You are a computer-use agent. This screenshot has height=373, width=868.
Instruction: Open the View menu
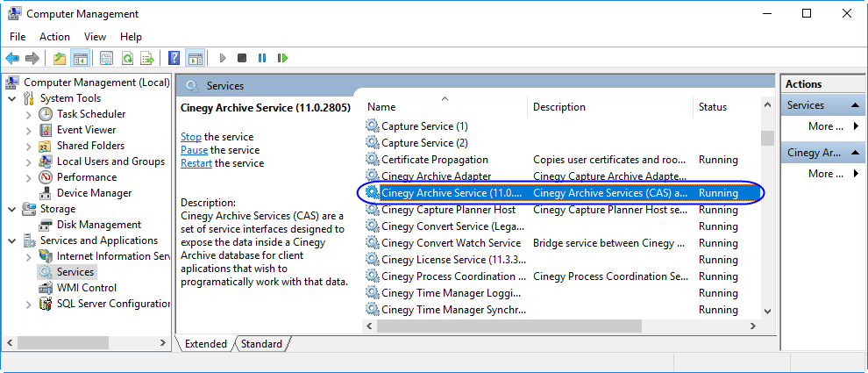(96, 37)
